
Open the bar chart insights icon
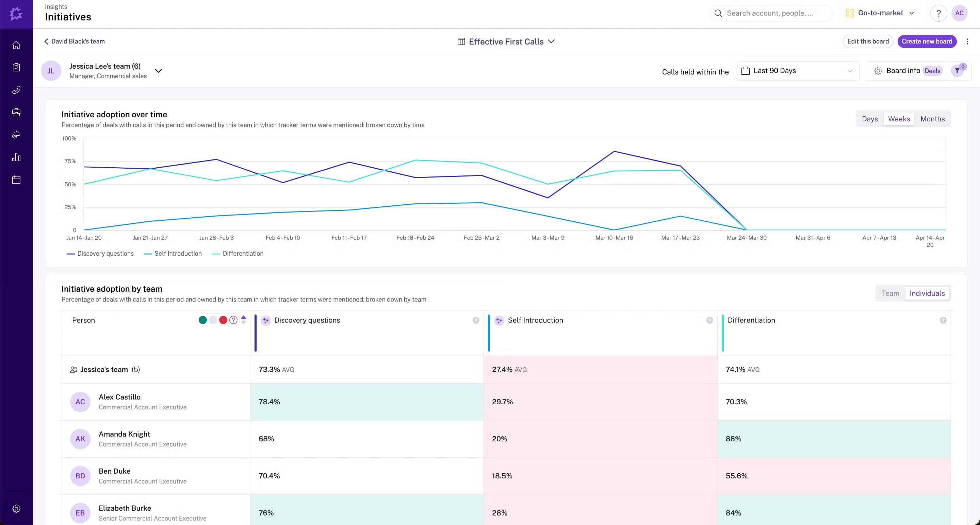click(x=16, y=157)
